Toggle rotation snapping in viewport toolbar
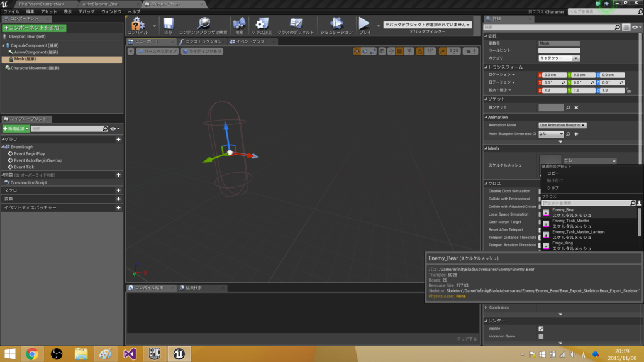Screen dimensions: 644x362 [419, 52]
